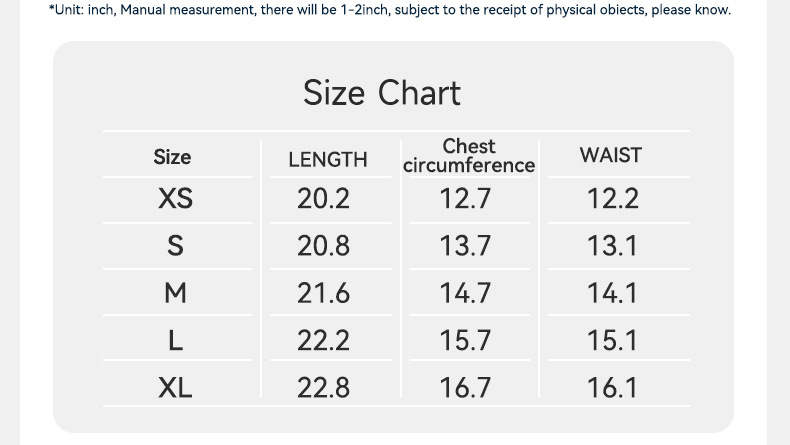790x445 pixels.
Task: Select the LENGTH column header
Action: [x=327, y=159]
